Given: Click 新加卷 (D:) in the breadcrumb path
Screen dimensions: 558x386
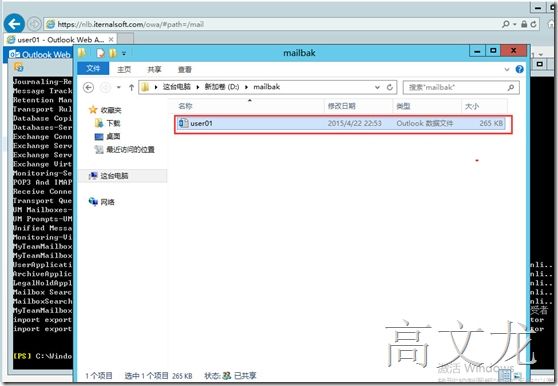Looking at the screenshot, I should tap(222, 87).
